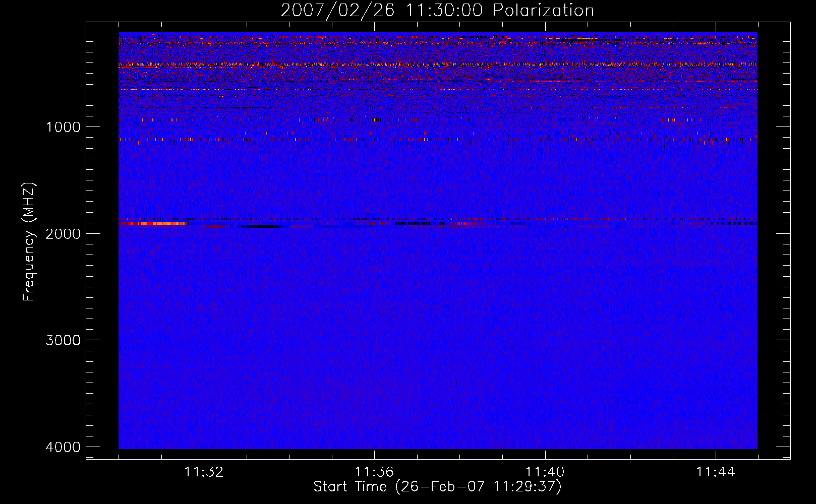The image size is (816, 504).
Task: Click the 'Frequency (MHZ)' axis label
Action: pyautogui.click(x=28, y=242)
